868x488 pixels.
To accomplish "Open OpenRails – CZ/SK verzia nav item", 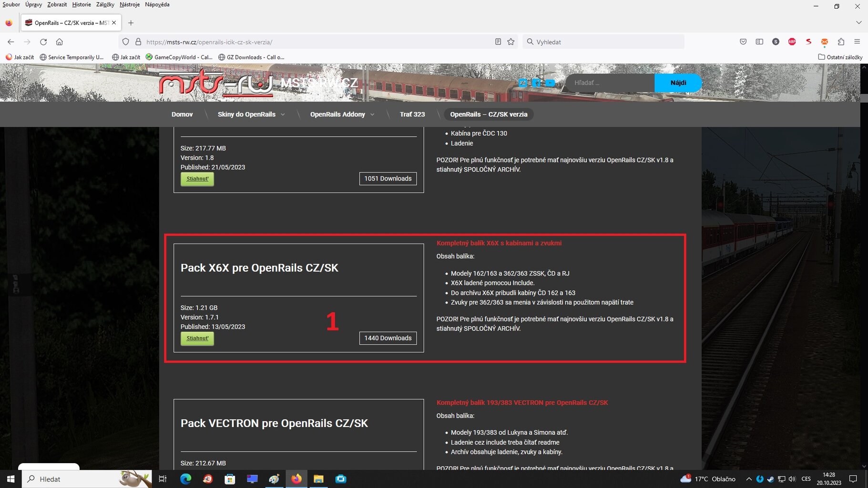I will pos(489,114).
